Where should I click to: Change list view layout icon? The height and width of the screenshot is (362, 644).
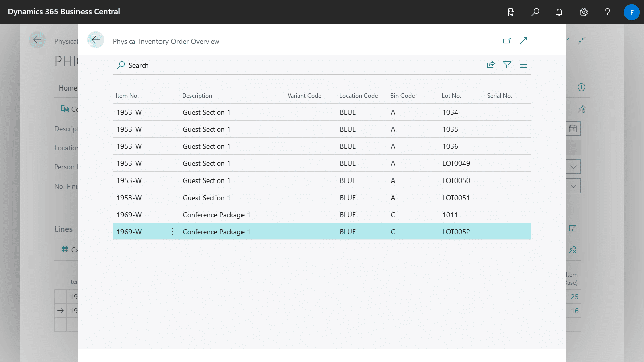point(523,65)
